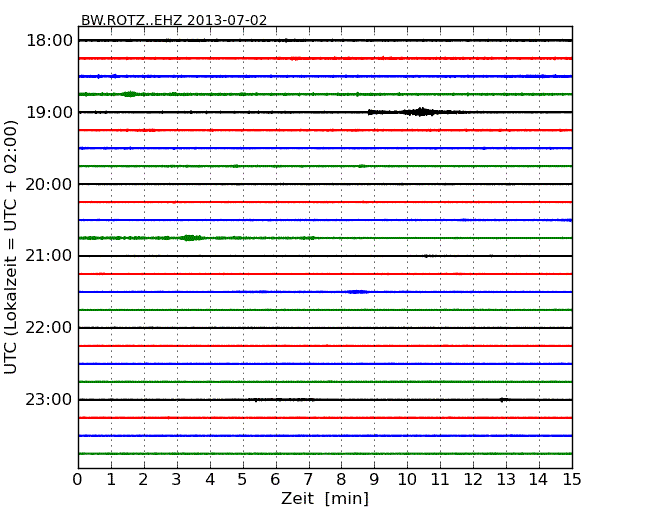
Task: Click x-axis tick label 3
Action: [177, 479]
